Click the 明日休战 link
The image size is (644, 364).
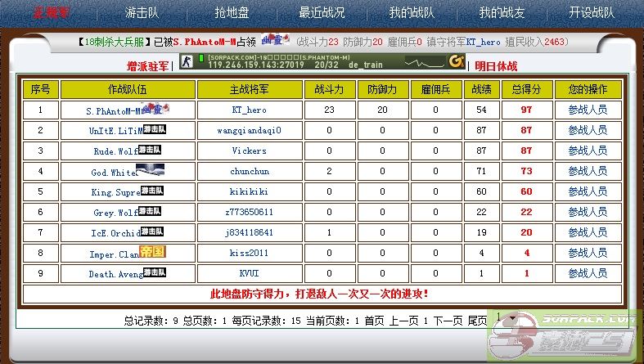point(497,66)
